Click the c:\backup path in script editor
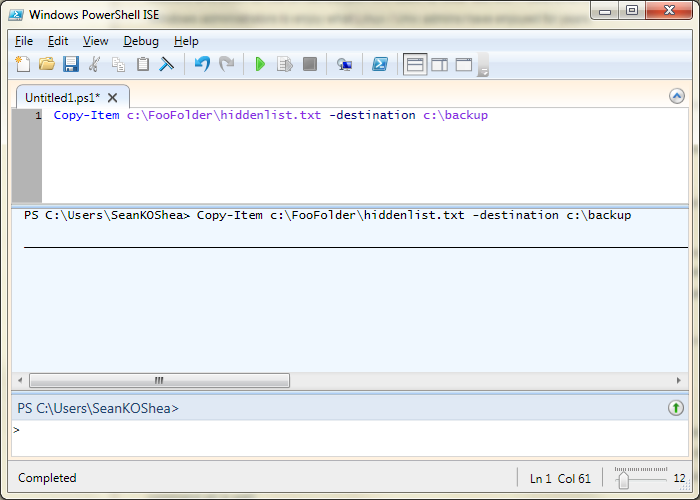700x500 pixels. [x=455, y=115]
